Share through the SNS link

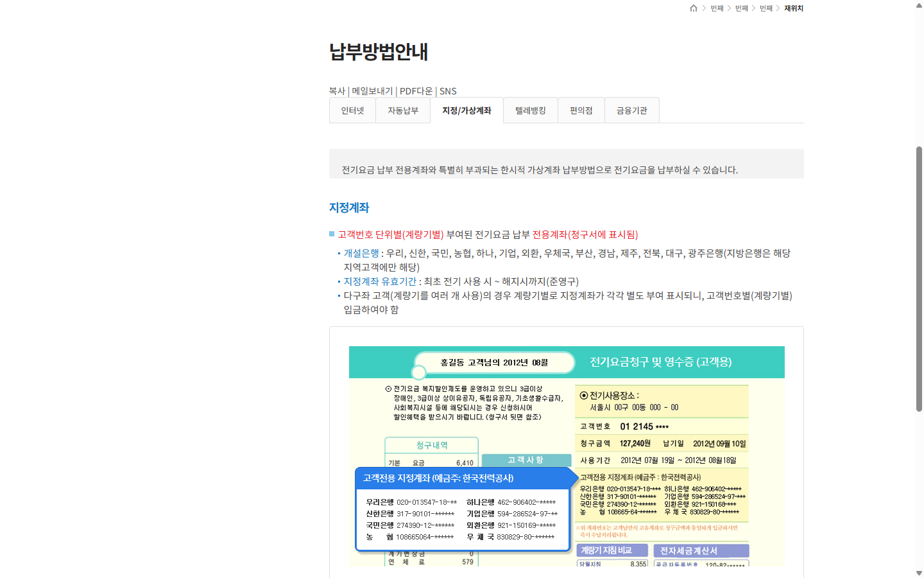point(448,91)
